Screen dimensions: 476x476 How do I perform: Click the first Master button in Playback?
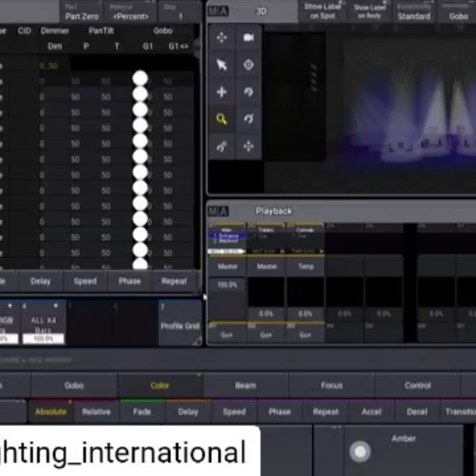(228, 266)
